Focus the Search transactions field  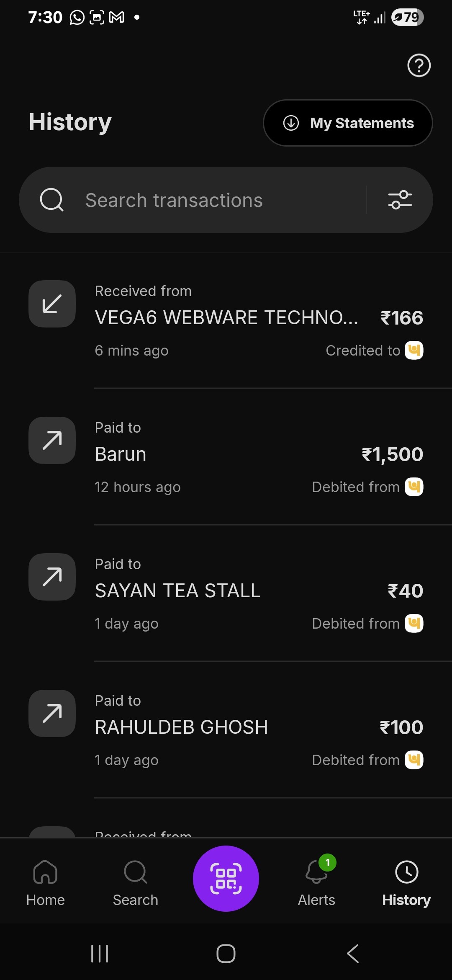pos(209,200)
